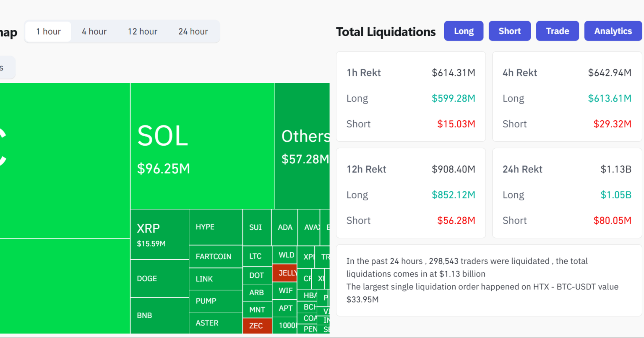This screenshot has height=338, width=644.
Task: Select the red ZEC tile
Action: [x=257, y=326]
